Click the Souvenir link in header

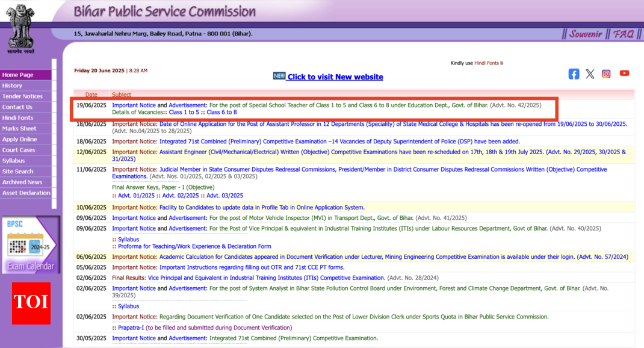click(x=586, y=34)
